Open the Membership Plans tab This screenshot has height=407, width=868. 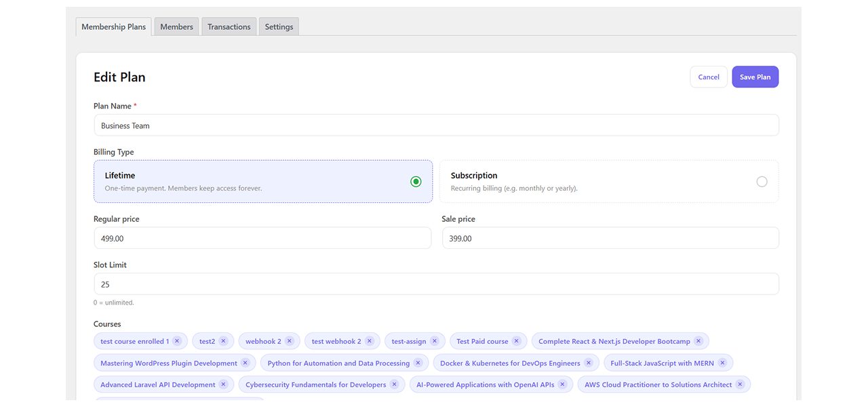(x=113, y=26)
